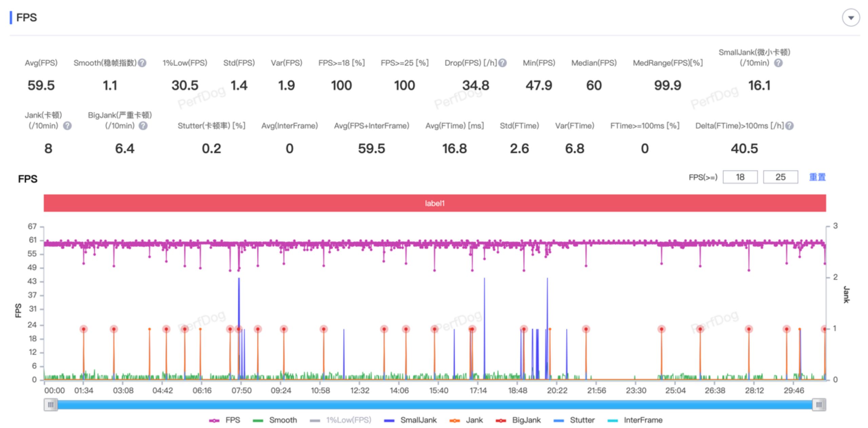Click the Median(FPS) value 60
Viewport: 868px width, 428px height.
click(594, 85)
